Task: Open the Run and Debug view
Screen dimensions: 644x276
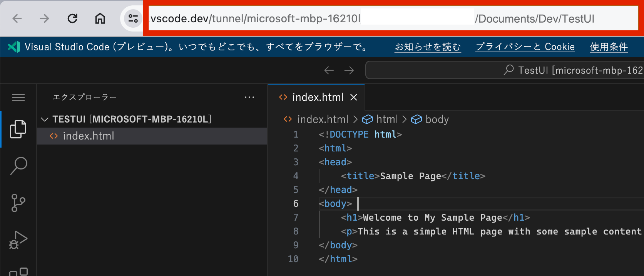Action: (x=18, y=240)
